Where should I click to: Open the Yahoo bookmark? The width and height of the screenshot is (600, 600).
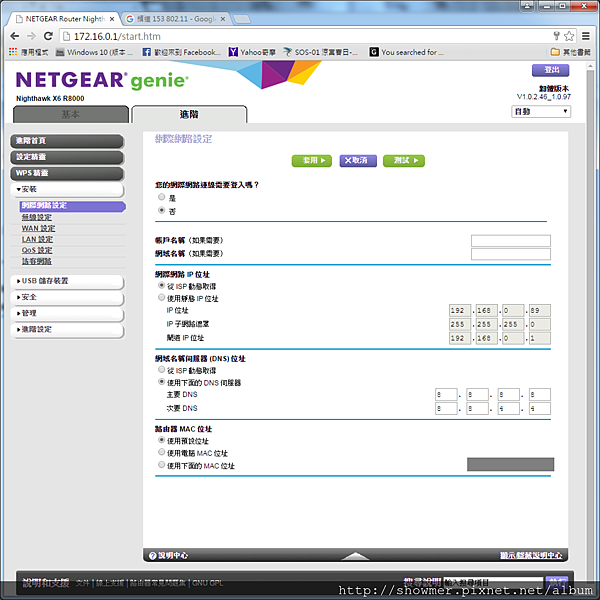coord(252,52)
